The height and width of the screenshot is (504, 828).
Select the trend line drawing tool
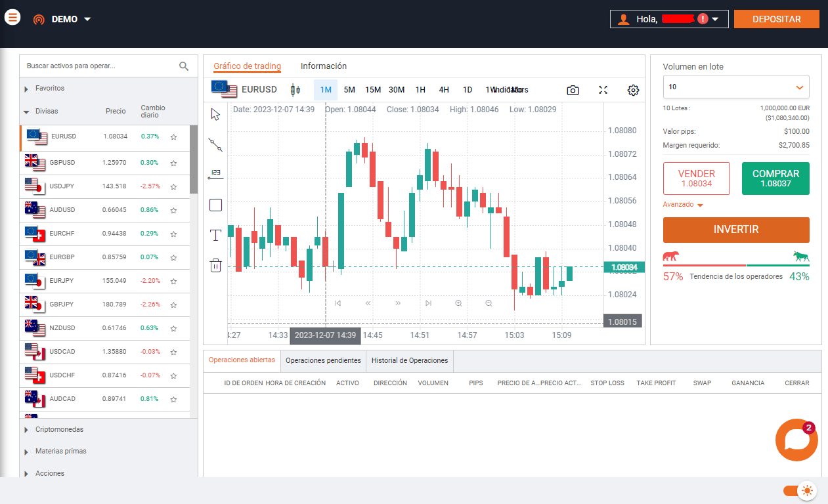click(x=215, y=144)
